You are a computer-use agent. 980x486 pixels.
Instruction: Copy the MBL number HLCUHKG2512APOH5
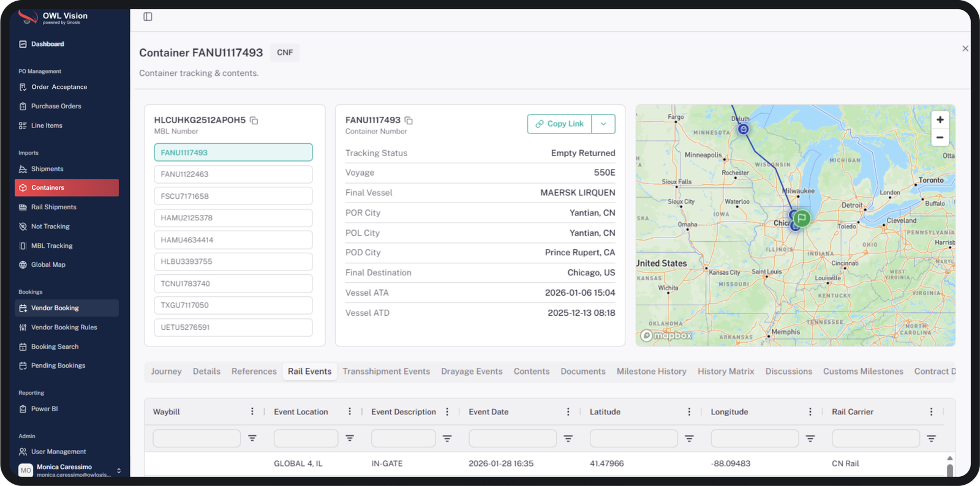(254, 121)
